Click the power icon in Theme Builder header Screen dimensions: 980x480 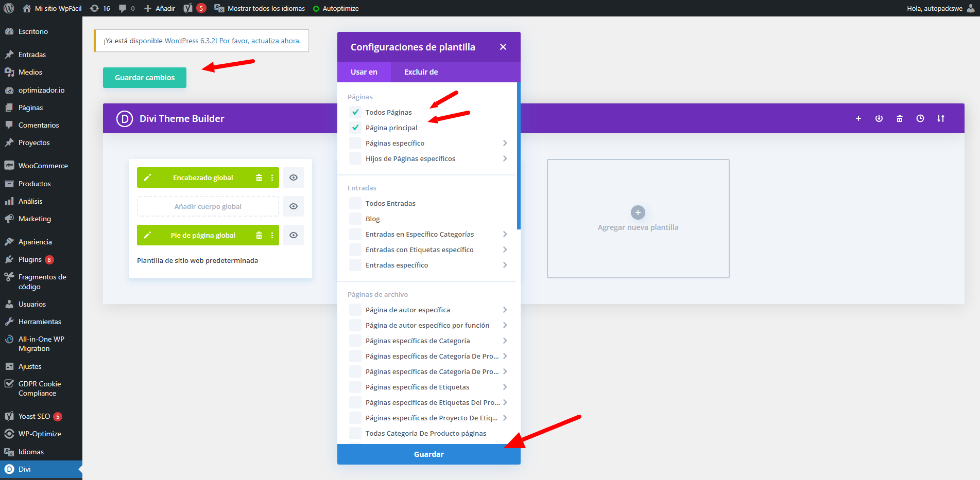coord(879,118)
